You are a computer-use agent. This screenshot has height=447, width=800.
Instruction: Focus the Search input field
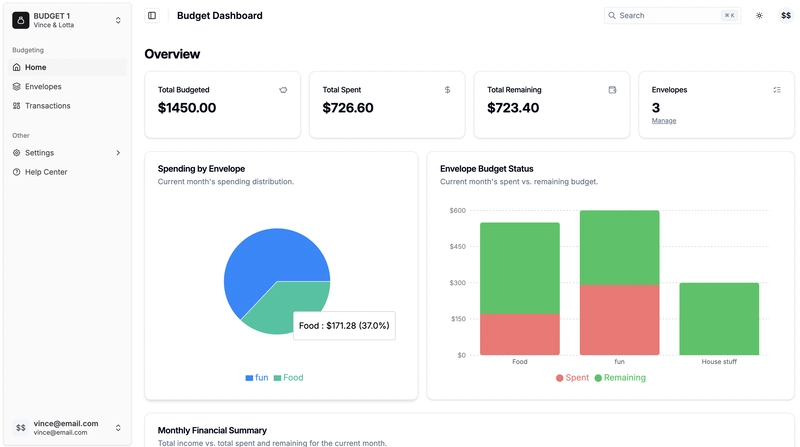click(672, 15)
